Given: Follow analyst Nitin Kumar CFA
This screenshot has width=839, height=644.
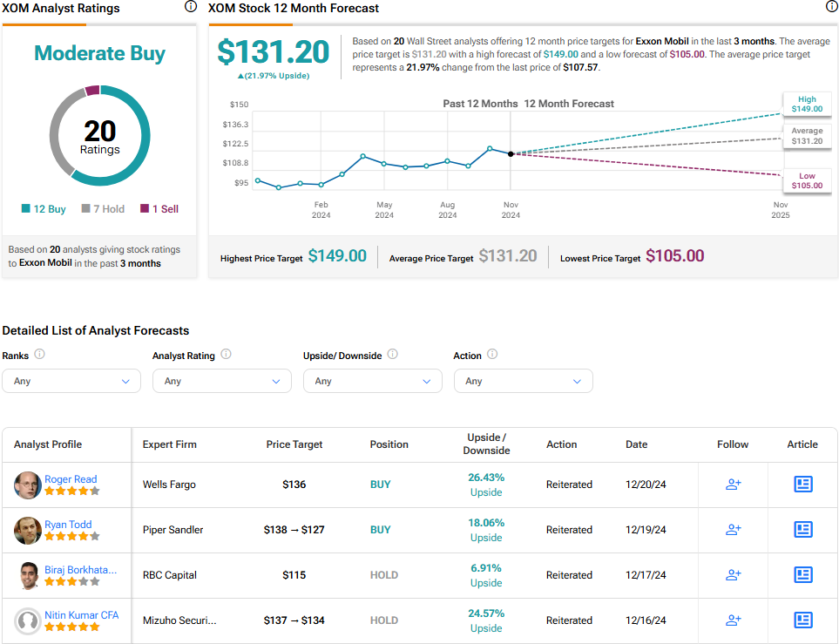Looking at the screenshot, I should pyautogui.click(x=733, y=620).
